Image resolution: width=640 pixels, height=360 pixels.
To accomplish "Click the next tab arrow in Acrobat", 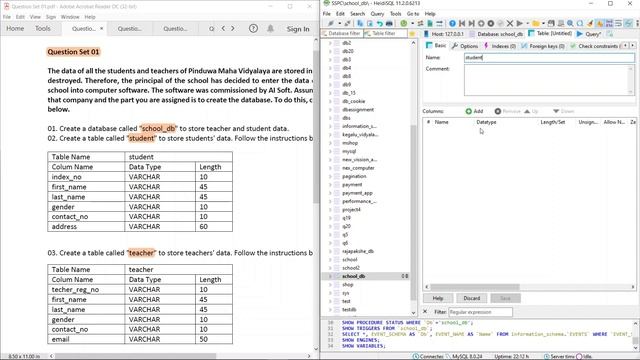I will 233,29.
